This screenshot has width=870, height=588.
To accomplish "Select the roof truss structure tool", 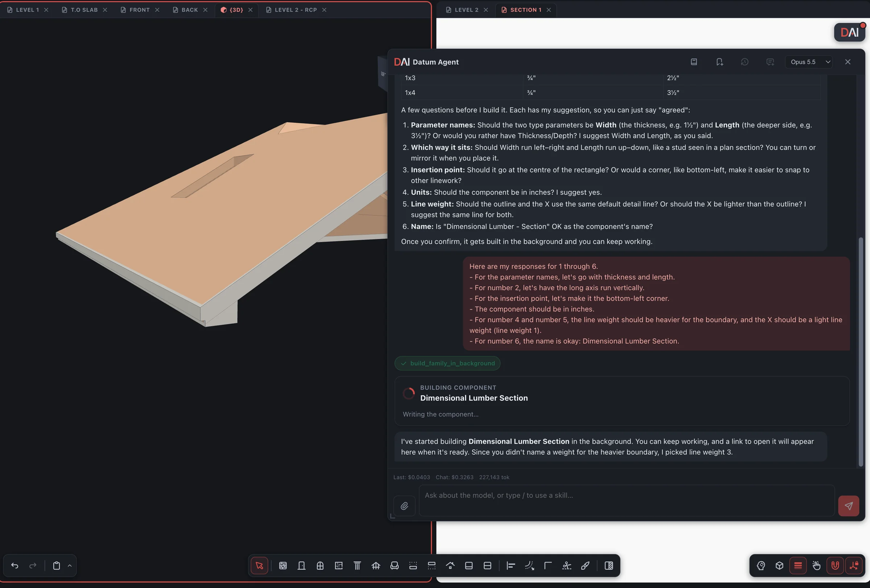I will click(x=376, y=566).
